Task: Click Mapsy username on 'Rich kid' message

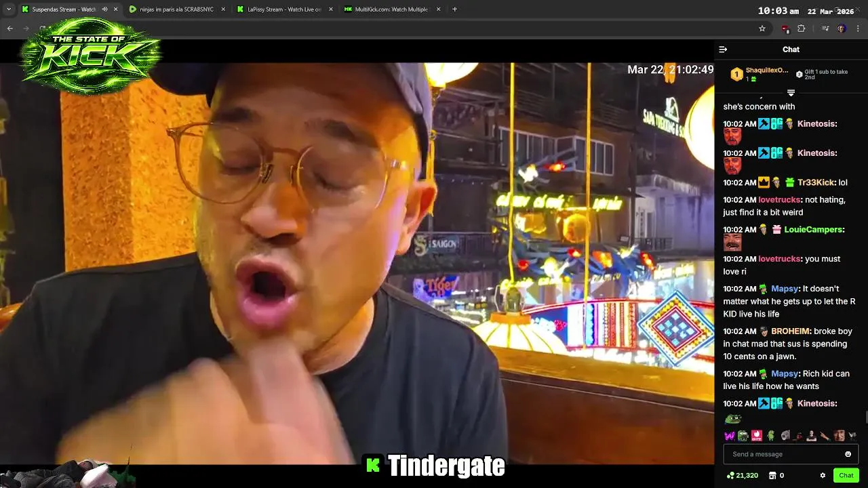Action: click(x=785, y=373)
